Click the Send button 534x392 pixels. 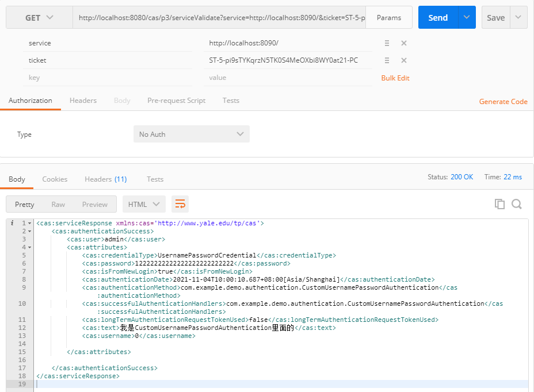pos(438,17)
